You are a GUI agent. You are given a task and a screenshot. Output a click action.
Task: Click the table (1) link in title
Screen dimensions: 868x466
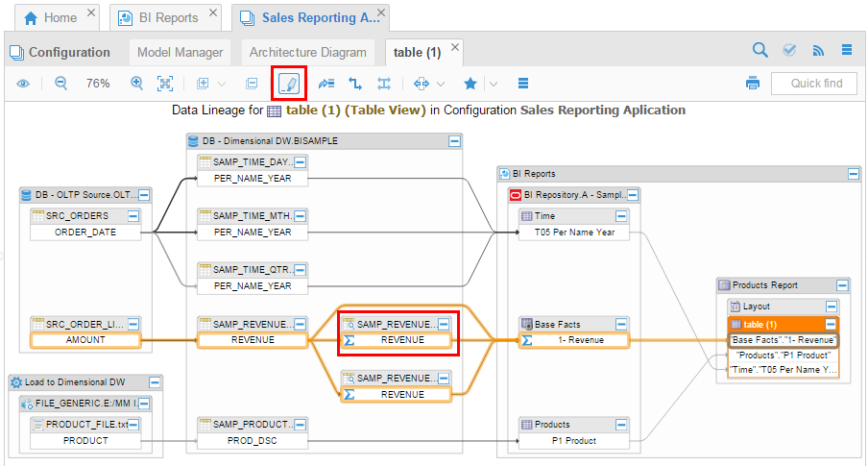[313, 110]
